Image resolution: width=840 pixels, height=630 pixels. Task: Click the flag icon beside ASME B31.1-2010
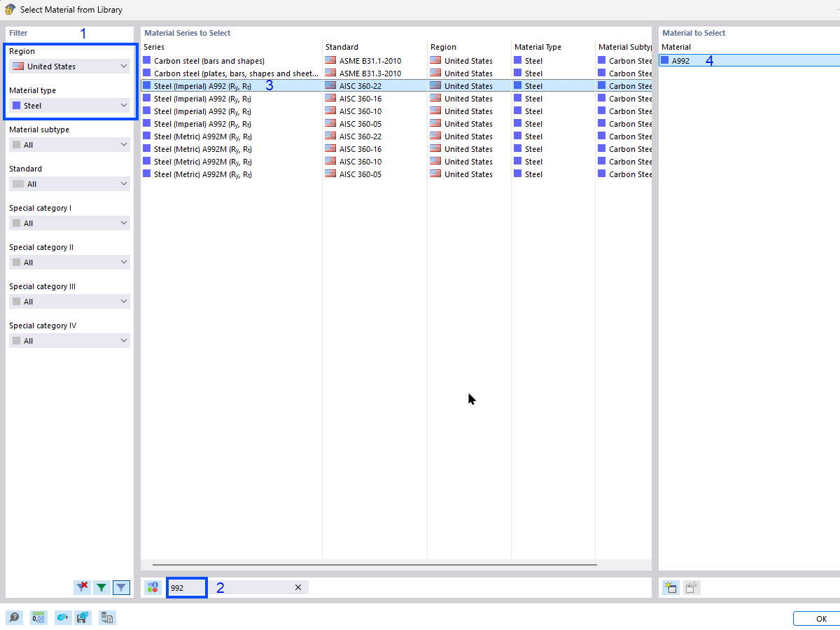(330, 61)
